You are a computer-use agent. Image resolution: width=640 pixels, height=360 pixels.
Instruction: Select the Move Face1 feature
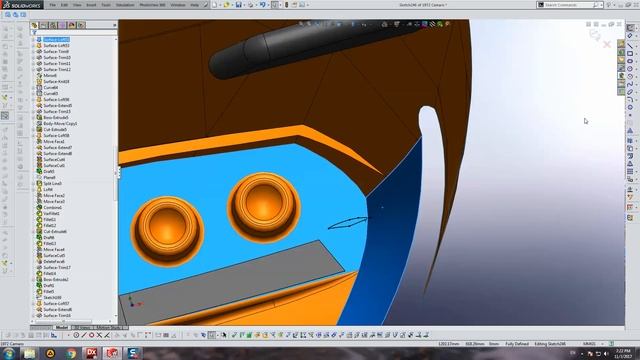pos(53,141)
